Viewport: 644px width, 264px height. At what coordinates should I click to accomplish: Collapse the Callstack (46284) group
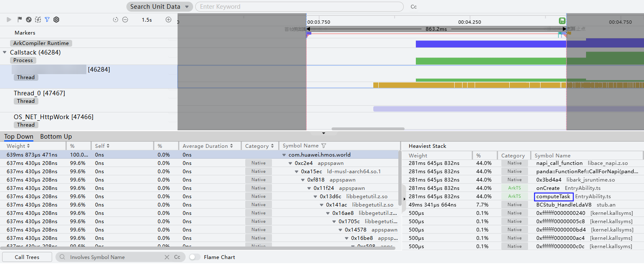point(5,52)
